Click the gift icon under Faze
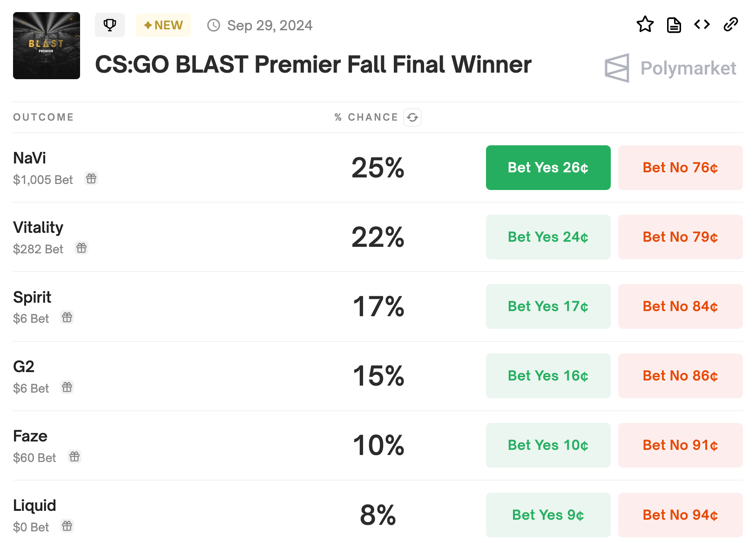Viewport: 756px width, 543px height. (x=74, y=456)
